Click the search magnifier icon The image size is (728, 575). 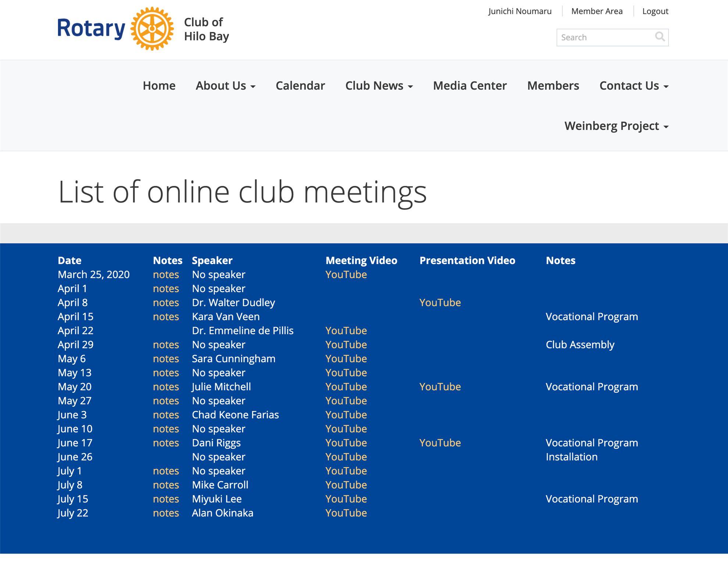pyautogui.click(x=660, y=37)
